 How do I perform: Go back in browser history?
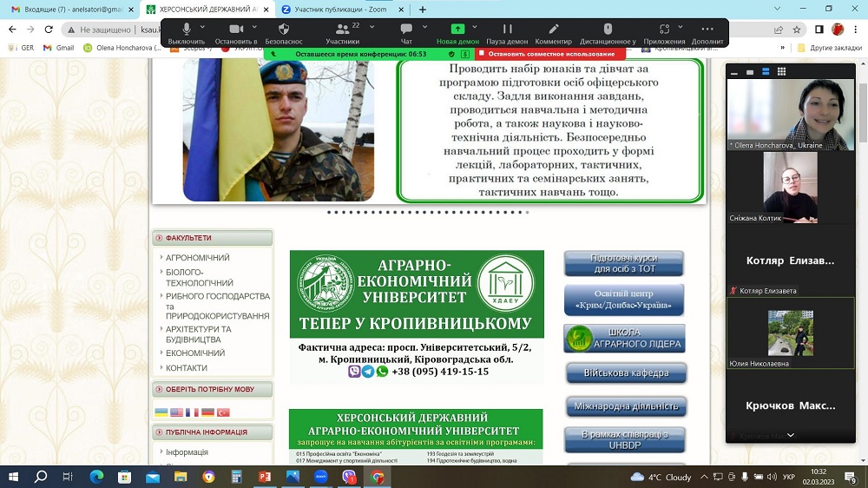click(12, 30)
